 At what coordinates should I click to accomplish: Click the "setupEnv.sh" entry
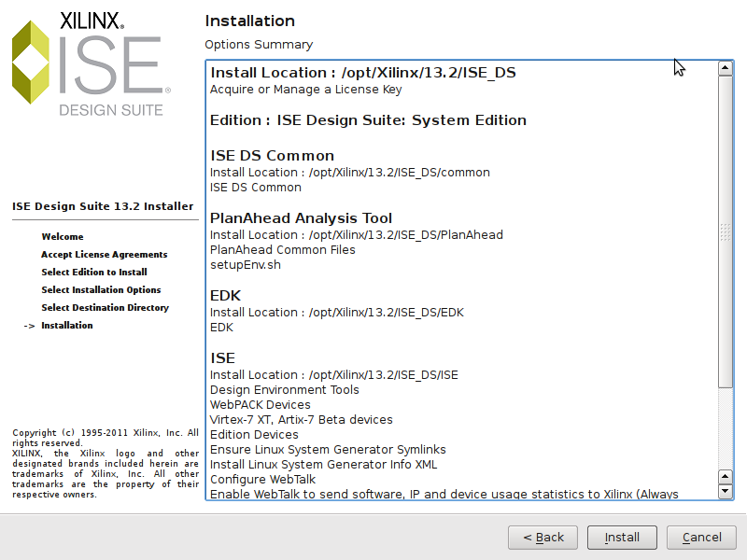coord(246,265)
